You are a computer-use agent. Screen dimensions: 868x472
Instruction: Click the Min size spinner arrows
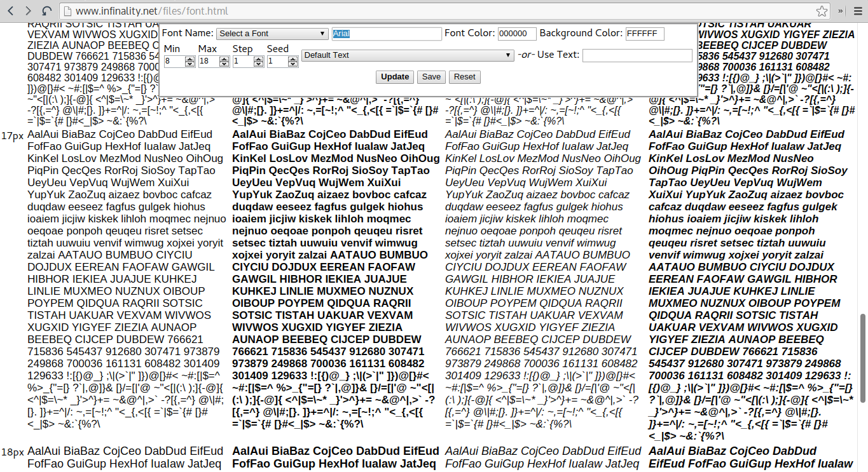coord(189,62)
